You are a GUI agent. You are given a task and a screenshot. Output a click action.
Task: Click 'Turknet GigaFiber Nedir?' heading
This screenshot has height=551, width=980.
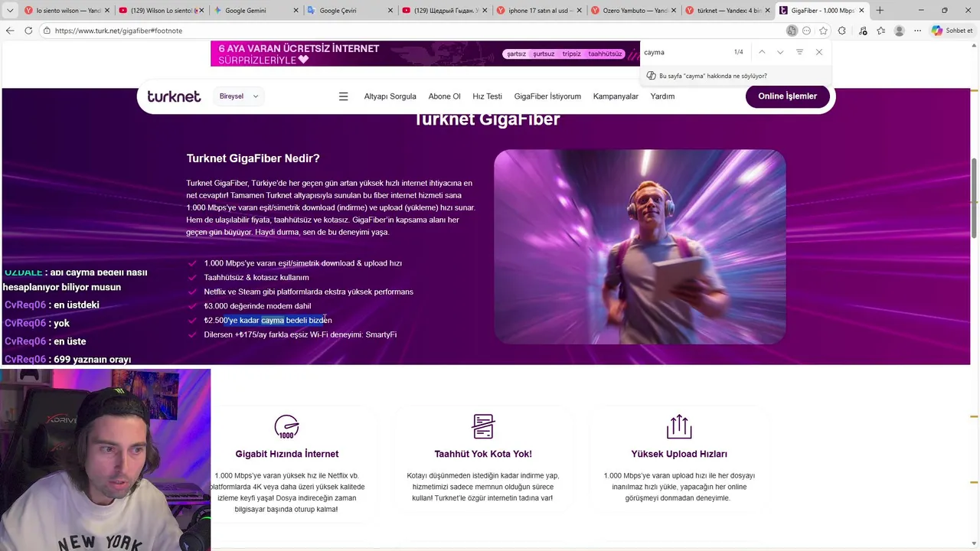click(253, 158)
